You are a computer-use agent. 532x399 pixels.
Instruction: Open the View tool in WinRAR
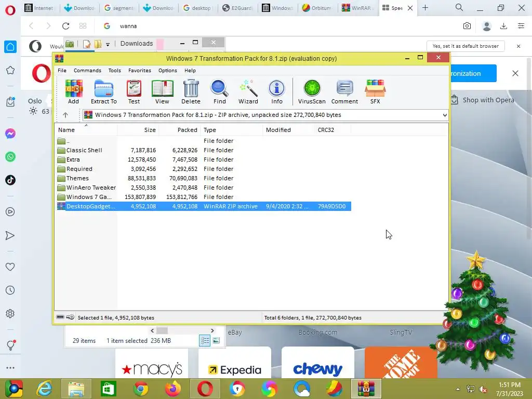[162, 91]
